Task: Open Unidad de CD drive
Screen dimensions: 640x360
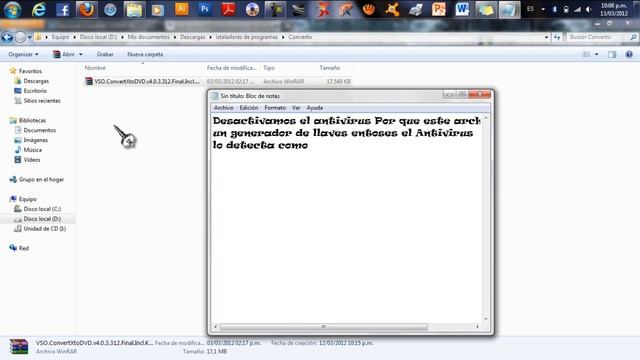Action: pos(44,229)
